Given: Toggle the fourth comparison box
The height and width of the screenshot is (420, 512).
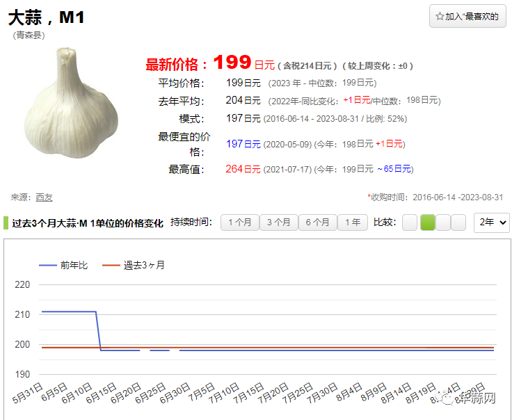Looking at the screenshot, I should 458,223.
